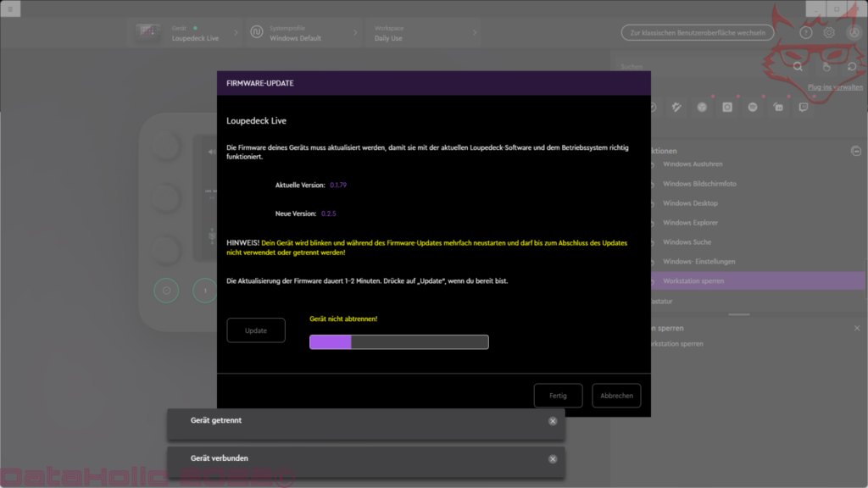Viewport: 868px width, 488px height.
Task: Click the 'Gerät getrennt' notification text
Action: [x=216, y=420]
